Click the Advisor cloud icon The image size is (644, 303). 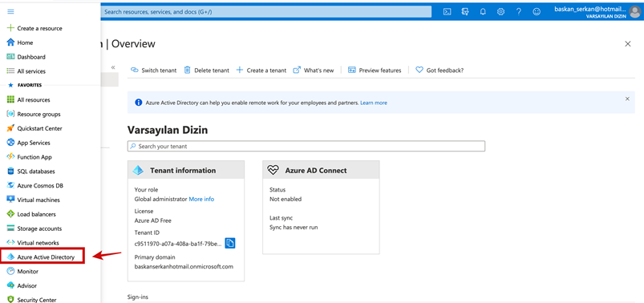tap(10, 285)
